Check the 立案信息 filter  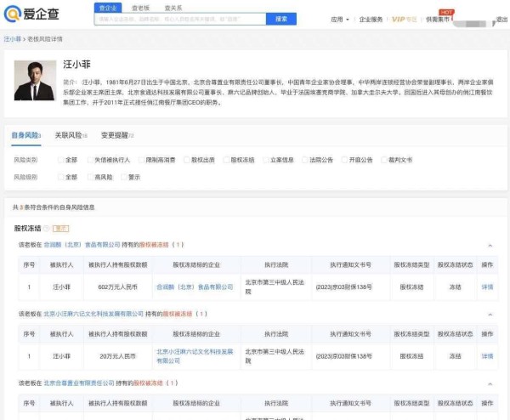(x=266, y=160)
